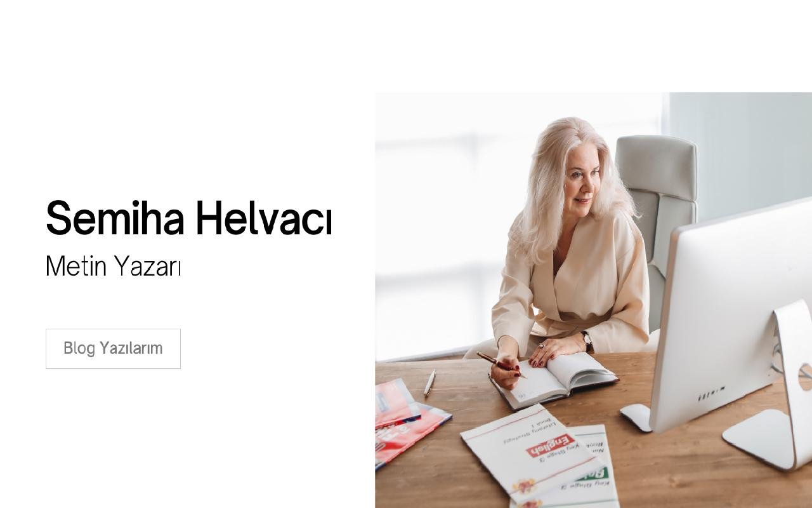This screenshot has width=812, height=508.
Task: Open the Blog Yazılarım button
Action: 113,349
